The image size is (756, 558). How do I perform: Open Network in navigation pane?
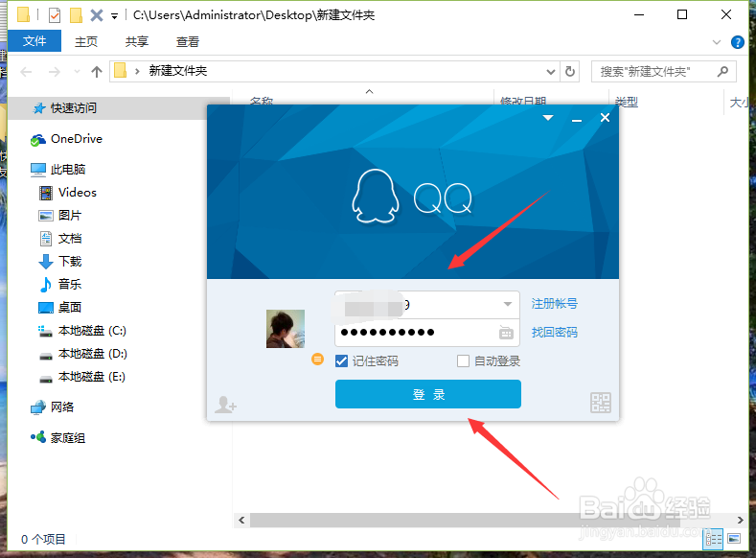62,407
